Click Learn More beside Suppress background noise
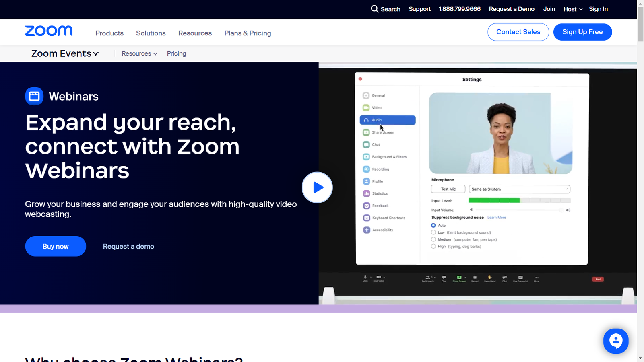This screenshot has height=362, width=644. pyautogui.click(x=497, y=218)
